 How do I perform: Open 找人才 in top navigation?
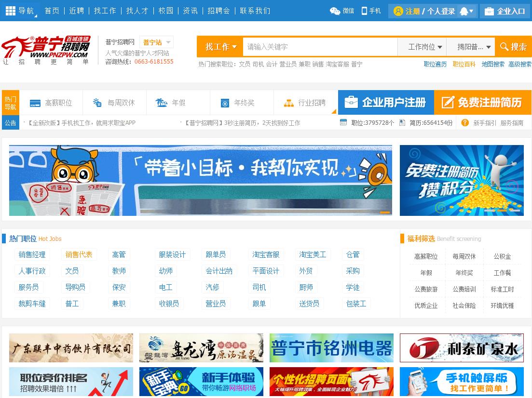click(x=137, y=11)
